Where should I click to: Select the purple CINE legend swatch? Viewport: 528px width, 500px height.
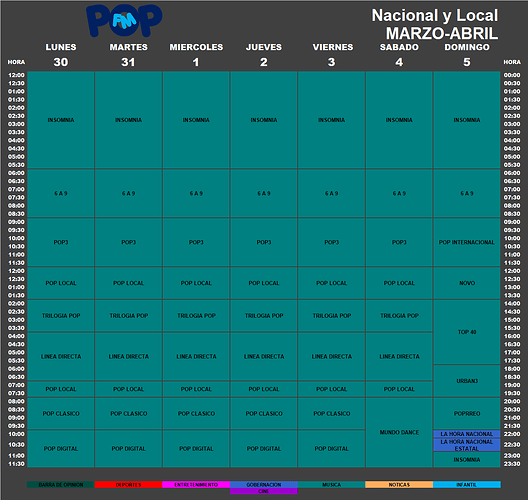(x=264, y=491)
